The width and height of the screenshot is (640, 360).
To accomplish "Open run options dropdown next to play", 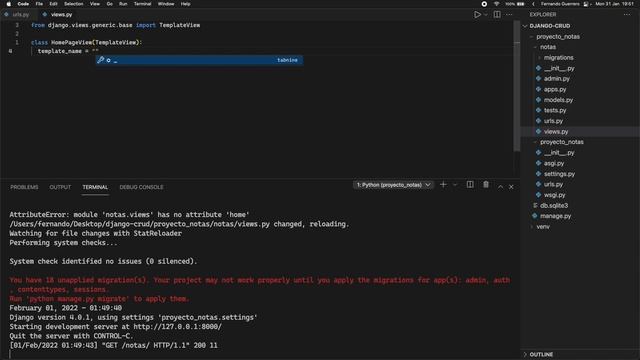I will point(485,15).
